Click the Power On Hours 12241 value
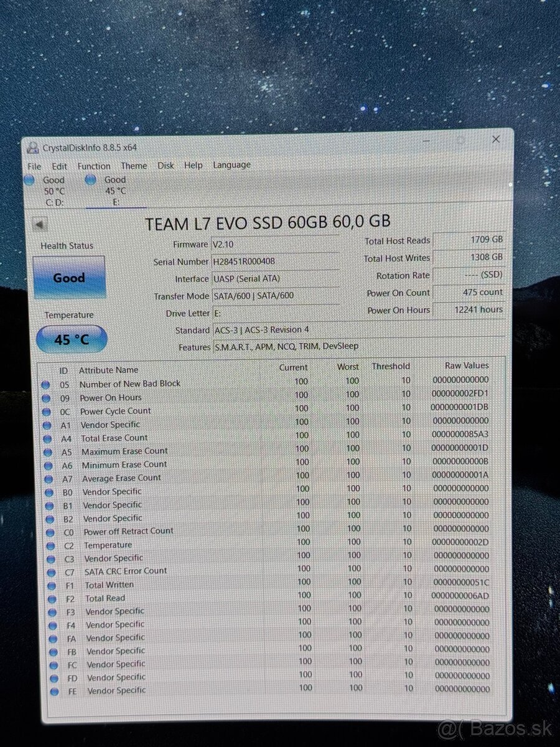Viewport: 560px width, 747px height. [469, 309]
